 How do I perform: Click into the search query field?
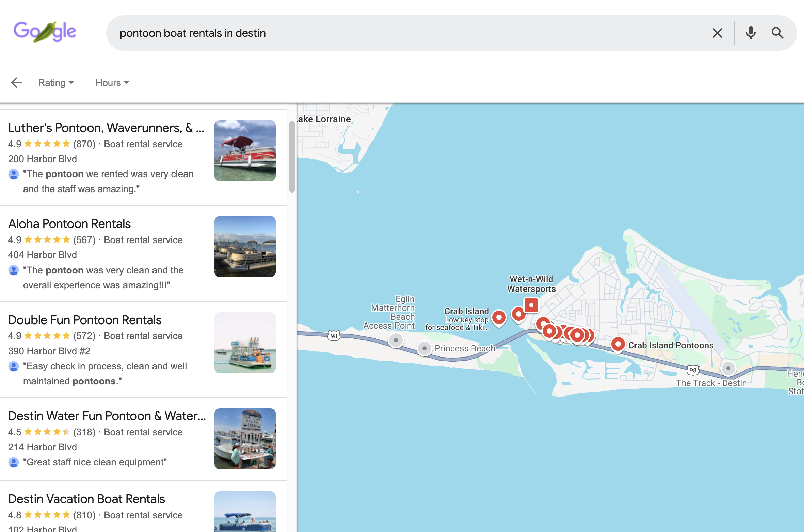[408, 33]
